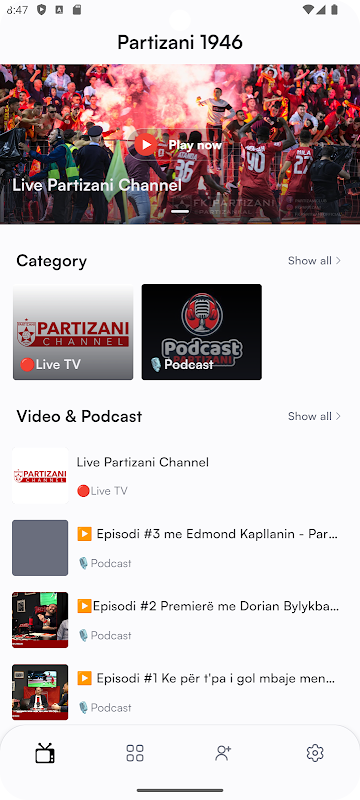Screen dimensions: 360x800
Task: Tap the shield icon in status bar
Action: pos(42,9)
